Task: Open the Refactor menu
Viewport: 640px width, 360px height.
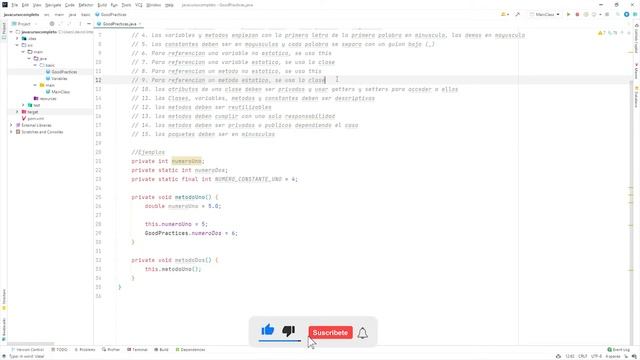Action: [86, 5]
